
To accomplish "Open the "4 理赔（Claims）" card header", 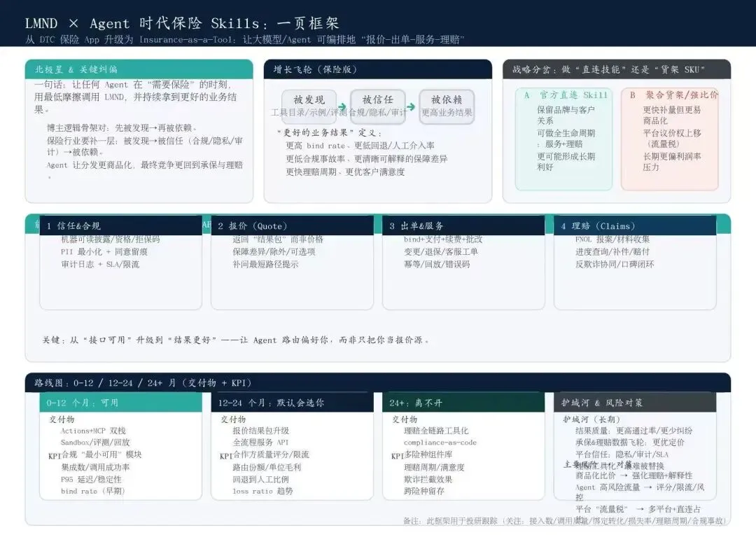I will [x=635, y=225].
